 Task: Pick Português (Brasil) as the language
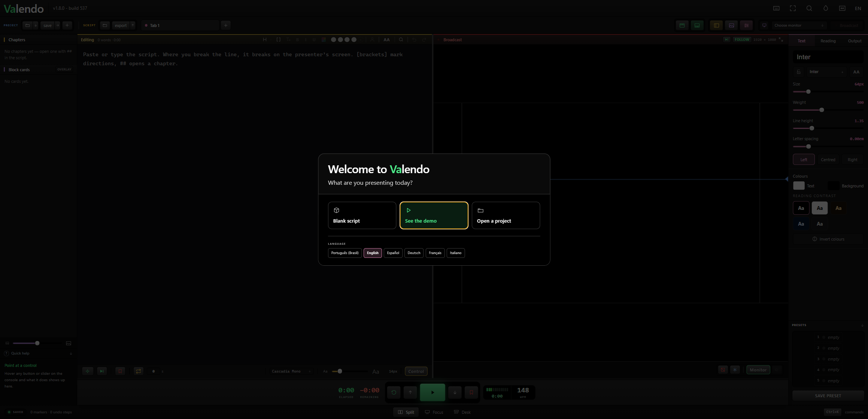coord(345,253)
